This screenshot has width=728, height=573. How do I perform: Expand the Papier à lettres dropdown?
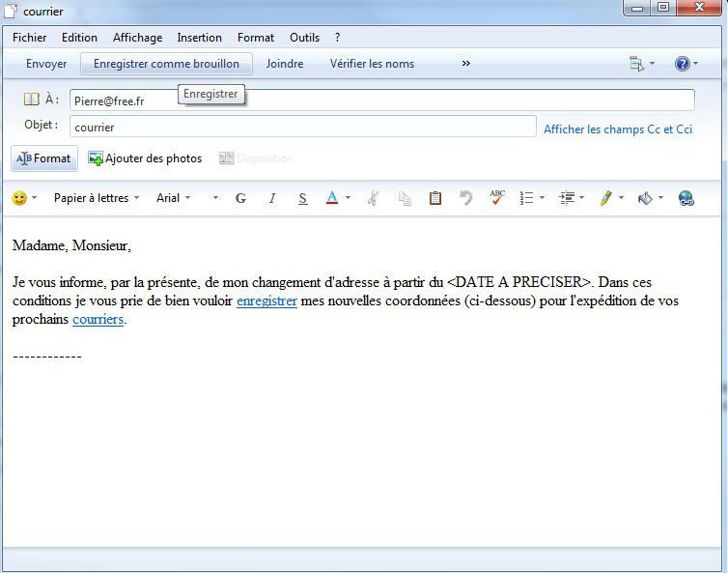point(97,198)
